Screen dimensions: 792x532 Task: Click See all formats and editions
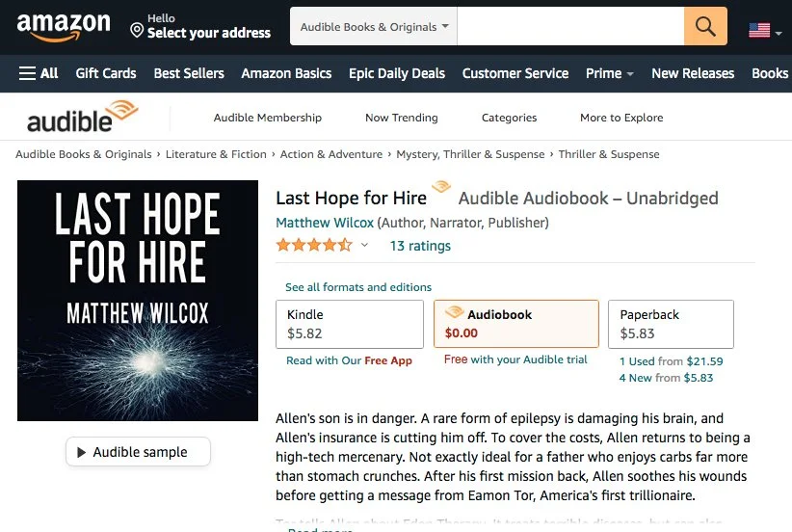tap(358, 287)
